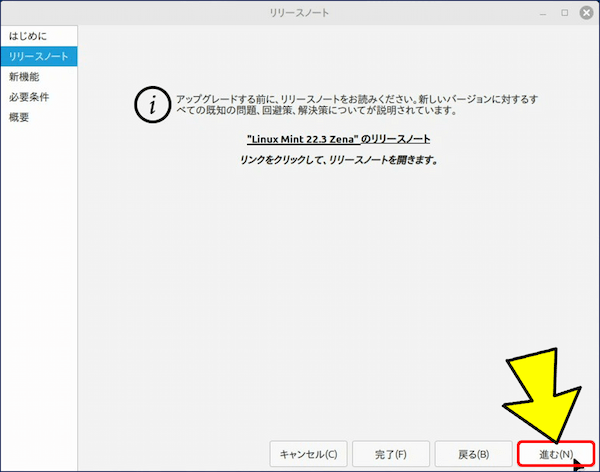Select リリースノート sidebar entry
The height and width of the screenshot is (472, 600).
point(39,56)
